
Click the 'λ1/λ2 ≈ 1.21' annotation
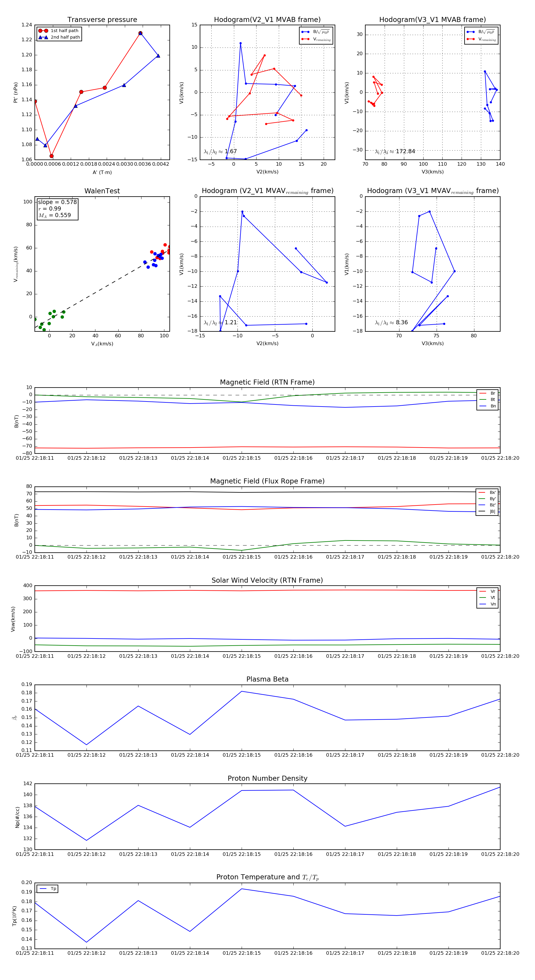[220, 323]
